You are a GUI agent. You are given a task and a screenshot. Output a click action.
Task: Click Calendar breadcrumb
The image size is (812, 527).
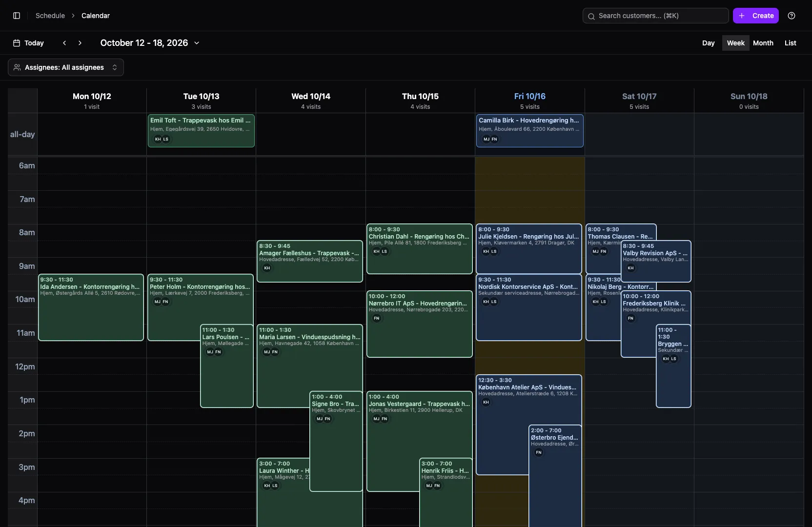tap(96, 16)
